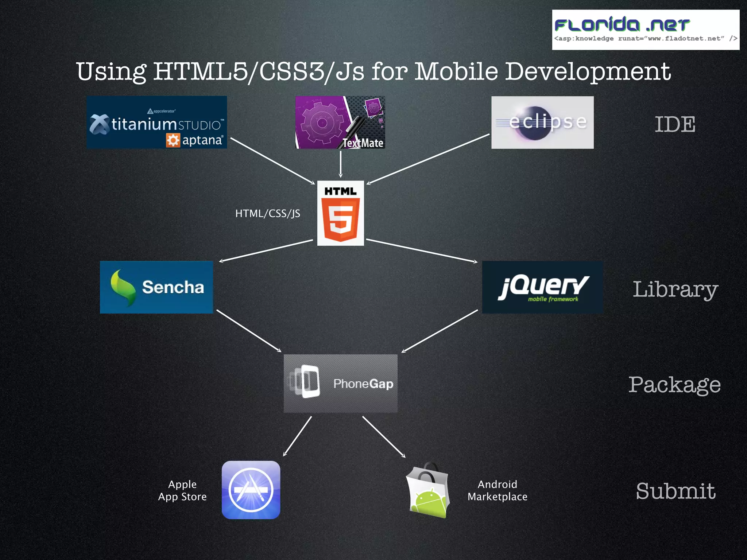Click the 'Library' row label
747x560 pixels.
pyautogui.click(x=675, y=290)
